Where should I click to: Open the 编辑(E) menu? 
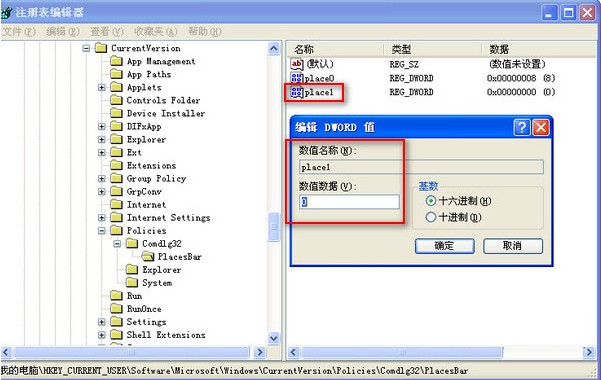click(62, 31)
